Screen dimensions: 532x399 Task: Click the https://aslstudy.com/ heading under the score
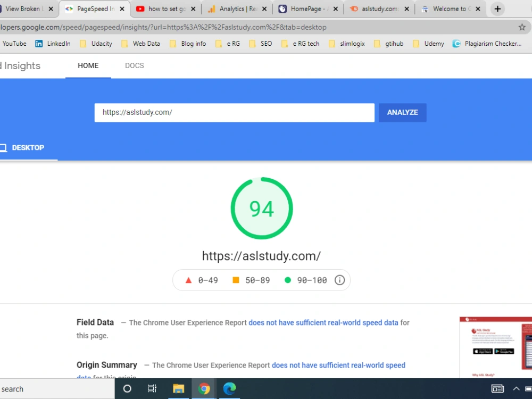coord(261,256)
